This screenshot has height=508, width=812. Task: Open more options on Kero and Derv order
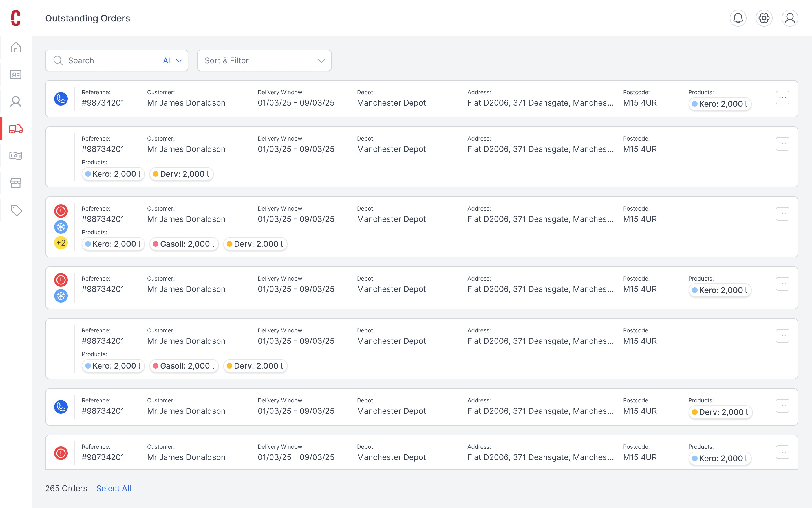(x=782, y=144)
